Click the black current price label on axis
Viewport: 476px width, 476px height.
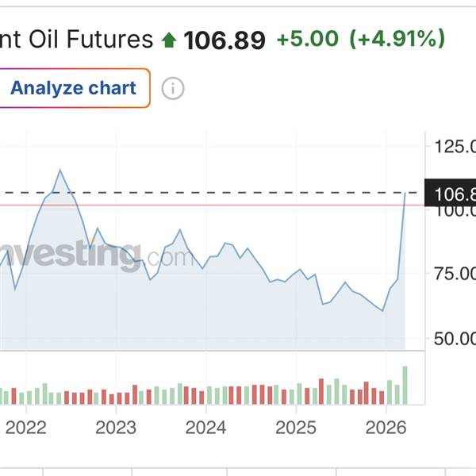(451, 194)
